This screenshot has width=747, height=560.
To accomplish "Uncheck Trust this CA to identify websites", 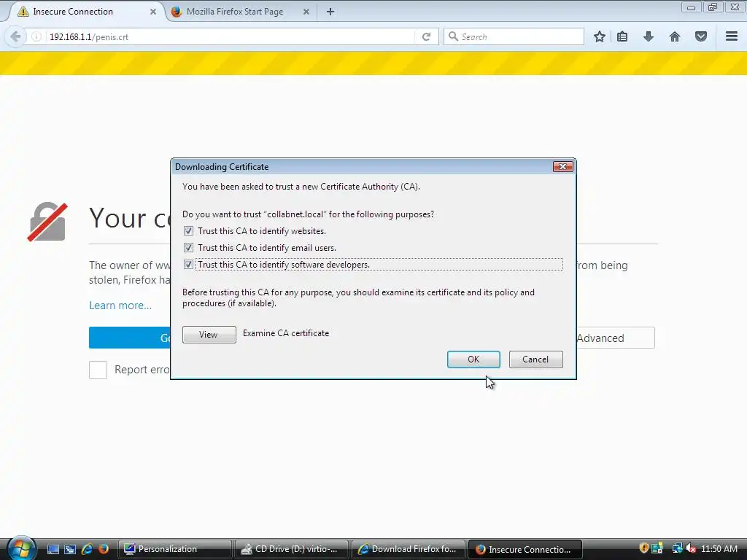I will [189, 231].
